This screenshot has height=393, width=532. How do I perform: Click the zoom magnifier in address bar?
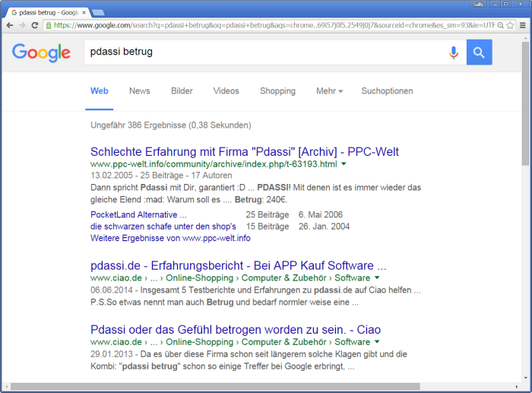[x=499, y=25]
